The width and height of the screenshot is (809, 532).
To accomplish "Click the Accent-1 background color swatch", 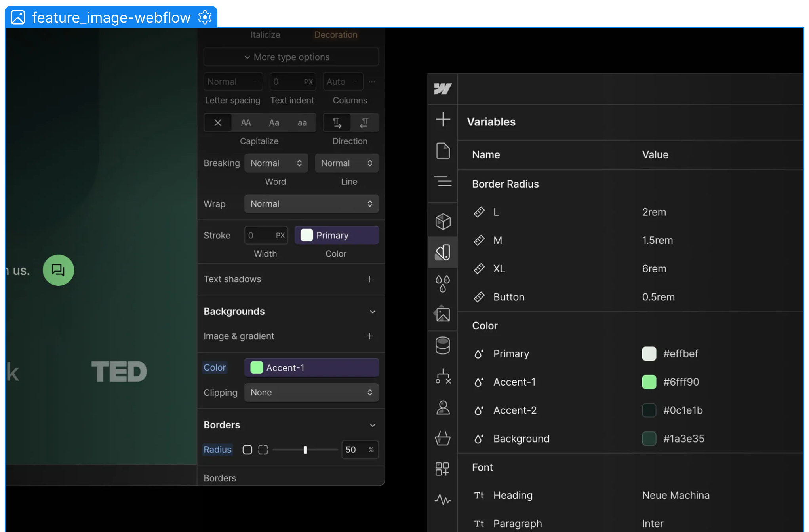I will click(x=257, y=368).
